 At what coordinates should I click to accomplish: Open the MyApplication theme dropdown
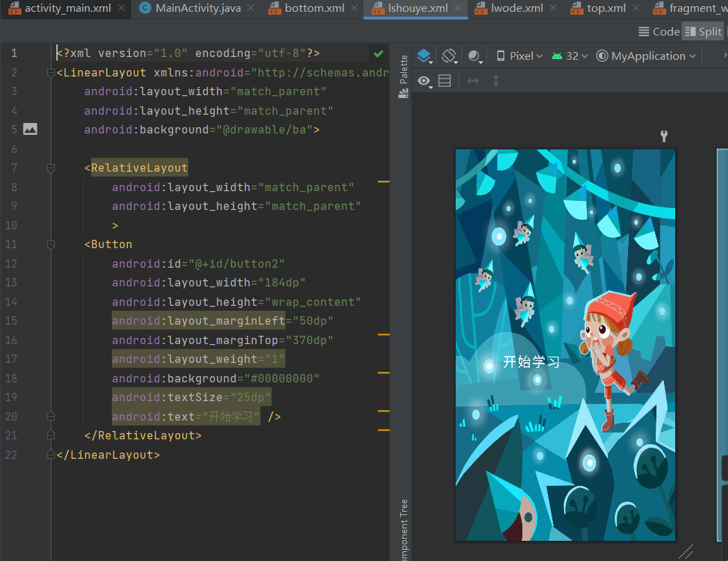coord(646,56)
